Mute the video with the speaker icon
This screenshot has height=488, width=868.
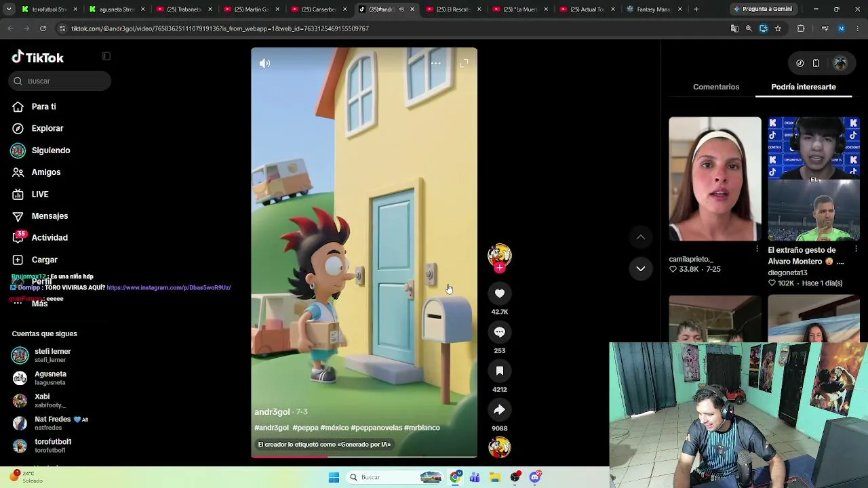264,63
